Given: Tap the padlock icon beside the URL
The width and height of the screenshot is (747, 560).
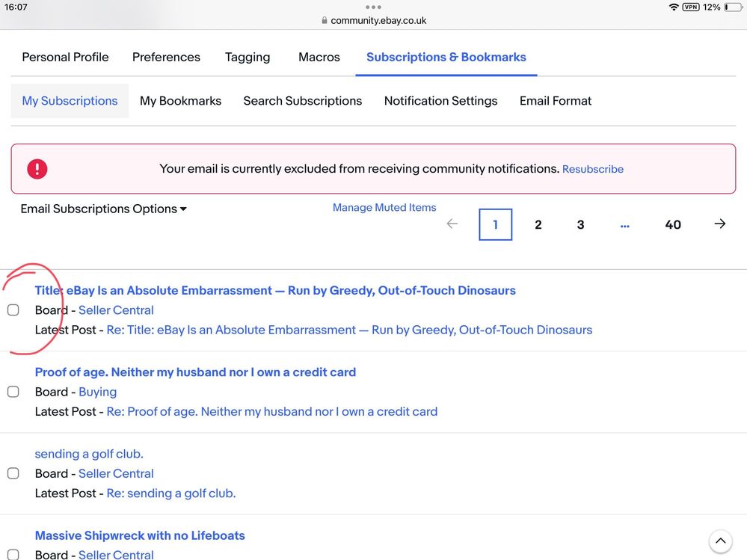Looking at the screenshot, I should 325,20.
